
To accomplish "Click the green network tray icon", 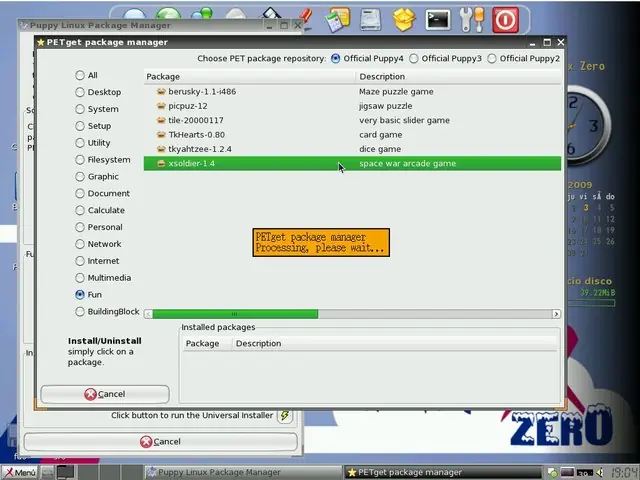I will 552,473.
